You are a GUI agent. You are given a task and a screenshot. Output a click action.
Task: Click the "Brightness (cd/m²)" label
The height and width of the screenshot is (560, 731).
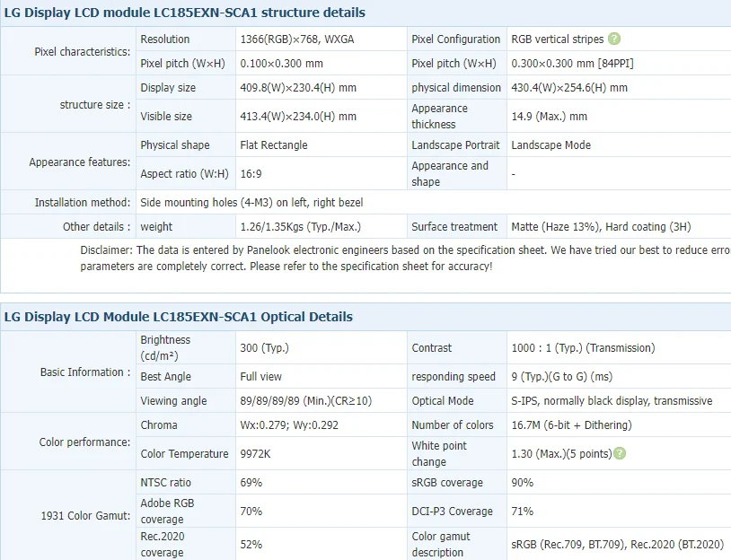click(165, 348)
